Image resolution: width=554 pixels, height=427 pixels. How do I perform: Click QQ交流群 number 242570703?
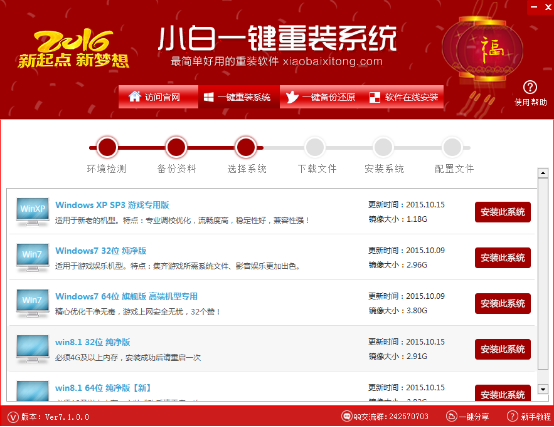tap(408, 417)
